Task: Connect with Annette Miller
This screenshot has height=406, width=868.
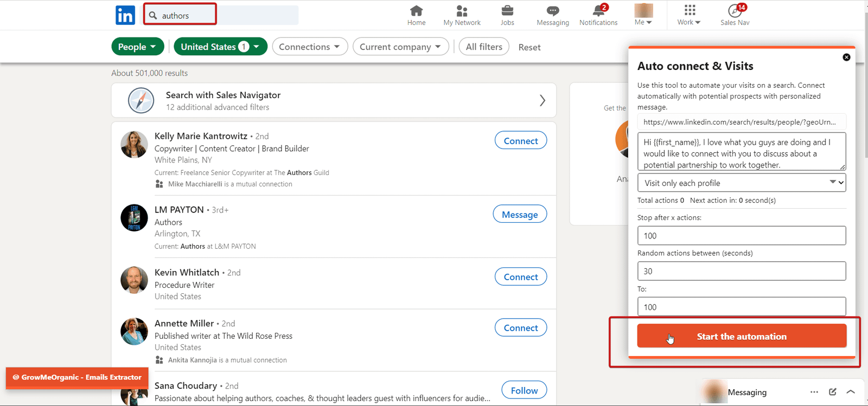Action: tap(521, 327)
